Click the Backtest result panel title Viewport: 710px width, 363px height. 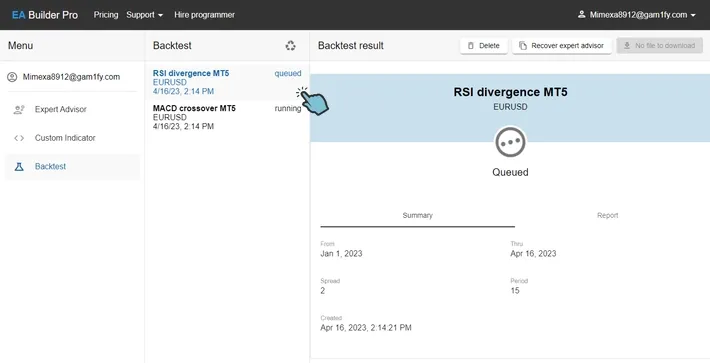coord(351,46)
